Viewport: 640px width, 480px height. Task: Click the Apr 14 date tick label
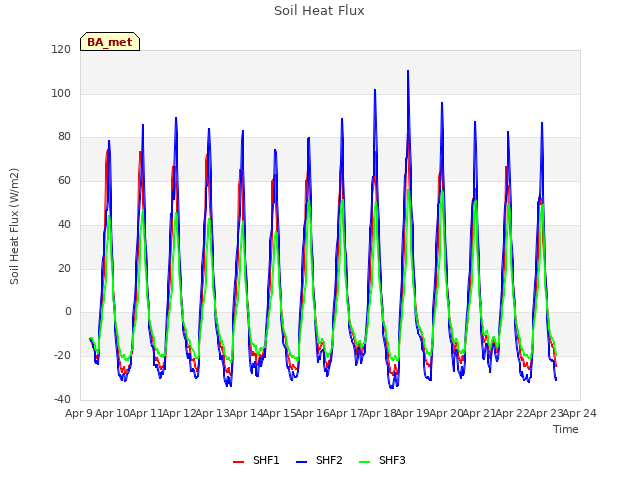point(246,413)
